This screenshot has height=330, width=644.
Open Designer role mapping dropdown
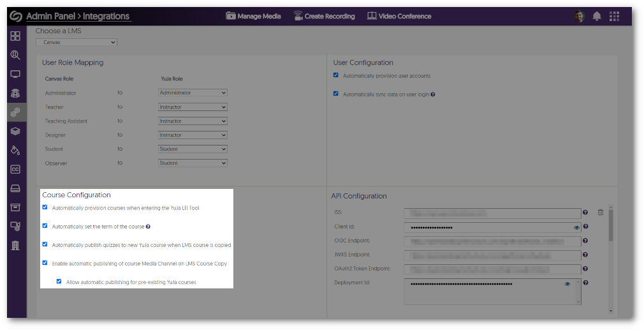click(193, 135)
